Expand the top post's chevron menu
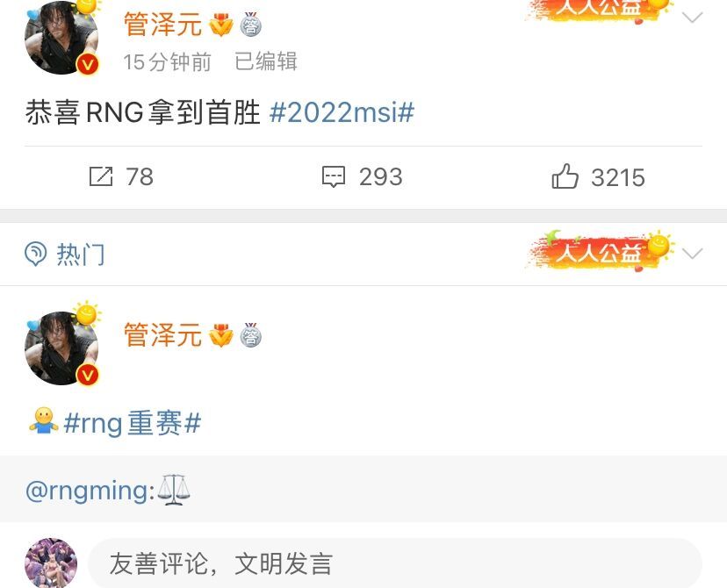727x588 pixels. (x=693, y=18)
